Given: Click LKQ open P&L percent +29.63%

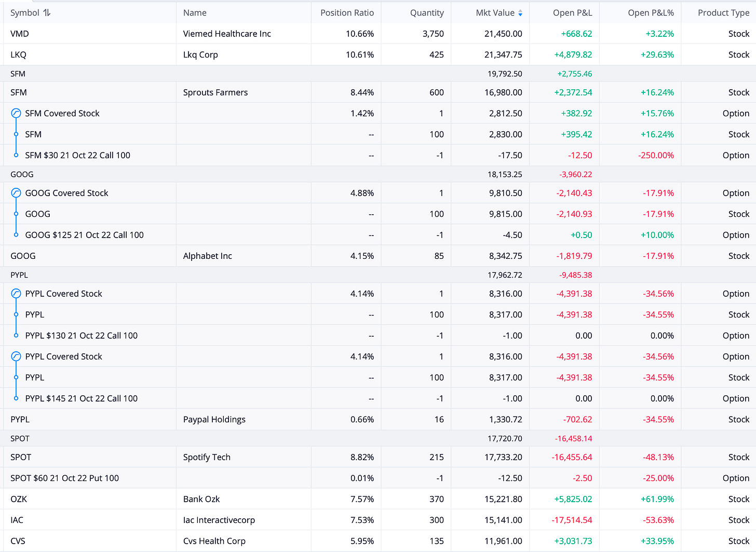Looking at the screenshot, I should tap(657, 54).
